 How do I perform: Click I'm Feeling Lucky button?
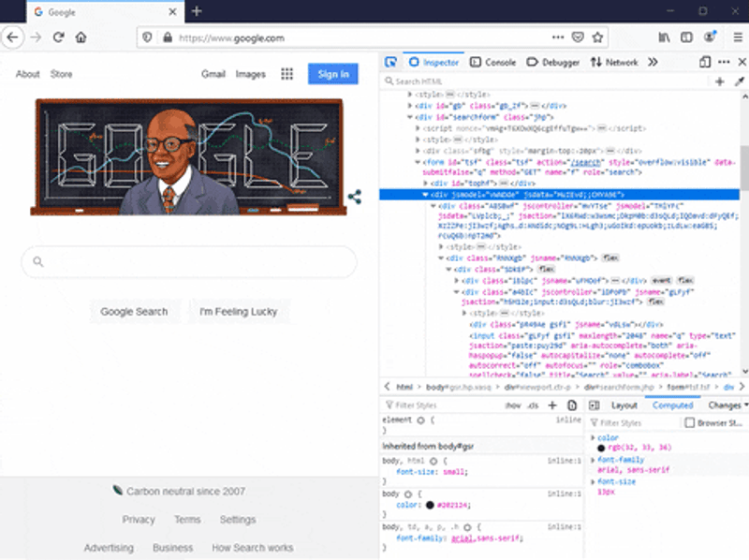pyautogui.click(x=239, y=312)
